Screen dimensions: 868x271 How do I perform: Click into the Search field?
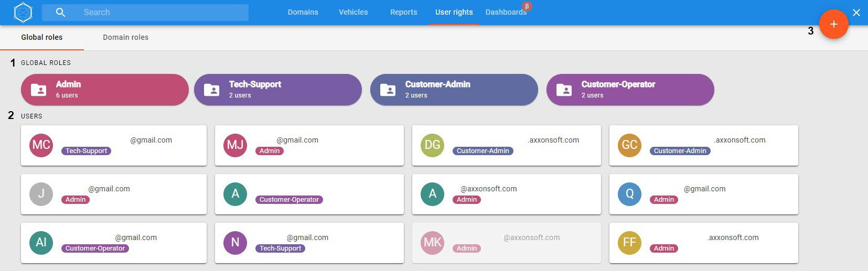coord(157,12)
